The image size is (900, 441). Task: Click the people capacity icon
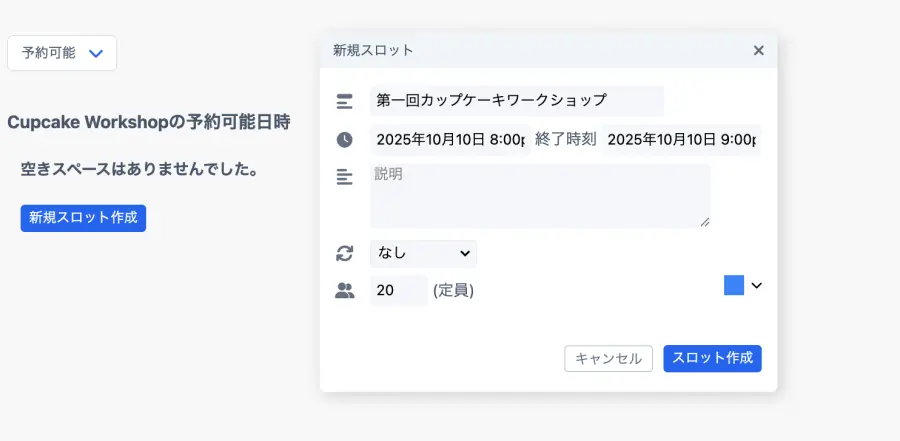tap(345, 291)
